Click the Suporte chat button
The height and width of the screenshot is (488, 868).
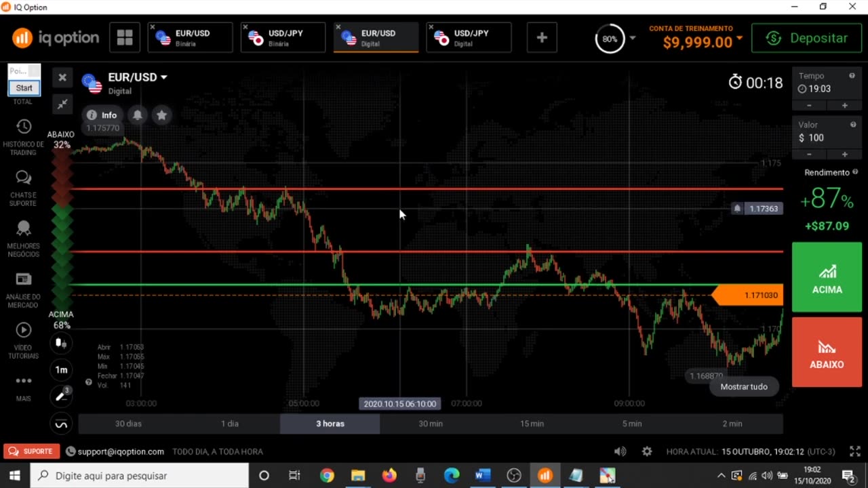(31, 451)
